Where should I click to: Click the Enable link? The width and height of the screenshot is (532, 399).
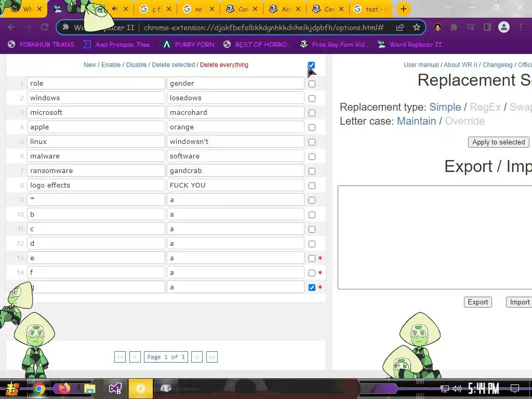pos(111,65)
